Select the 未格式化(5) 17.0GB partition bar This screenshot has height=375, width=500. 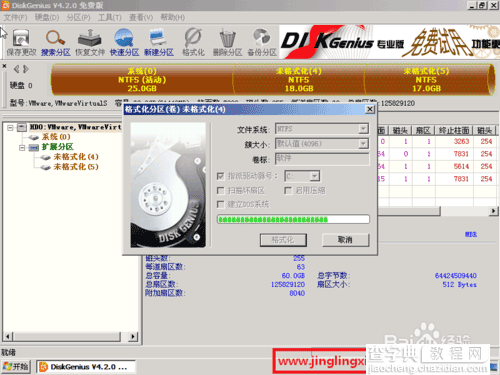coord(427,80)
